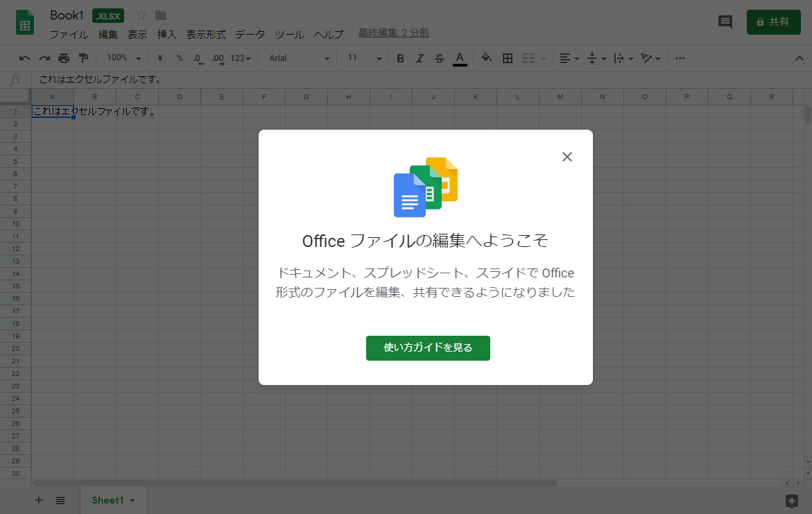Close the Office welcome dialog
Viewport: 812px width, 514px height.
[x=567, y=157]
